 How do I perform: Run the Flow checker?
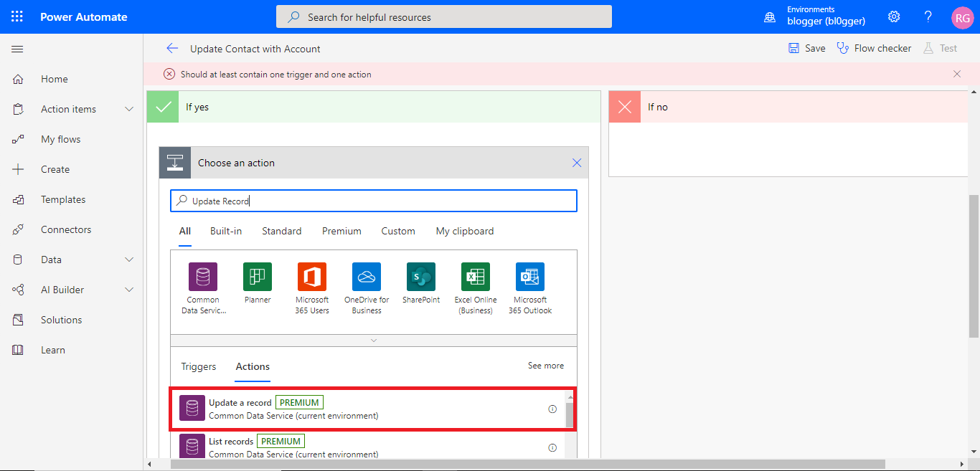875,48
